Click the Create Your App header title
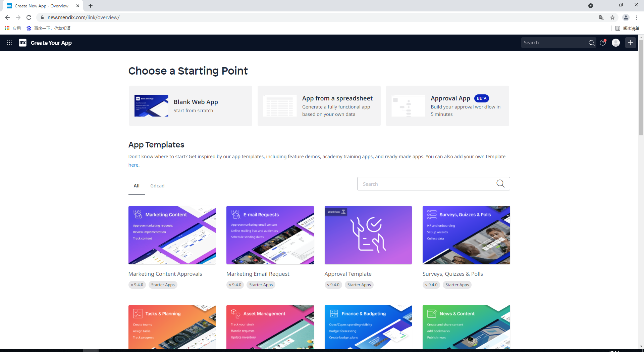The width and height of the screenshot is (644, 352). pyautogui.click(x=51, y=43)
